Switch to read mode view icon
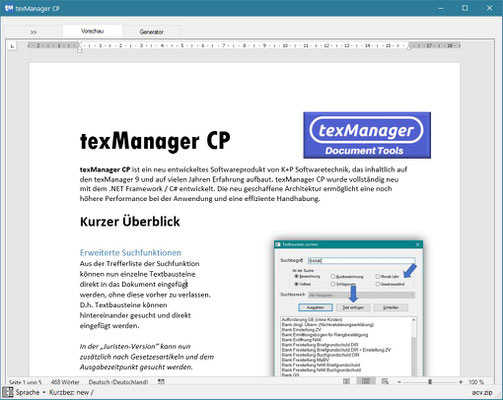Image resolution: width=503 pixels, height=400 pixels. (x=346, y=381)
